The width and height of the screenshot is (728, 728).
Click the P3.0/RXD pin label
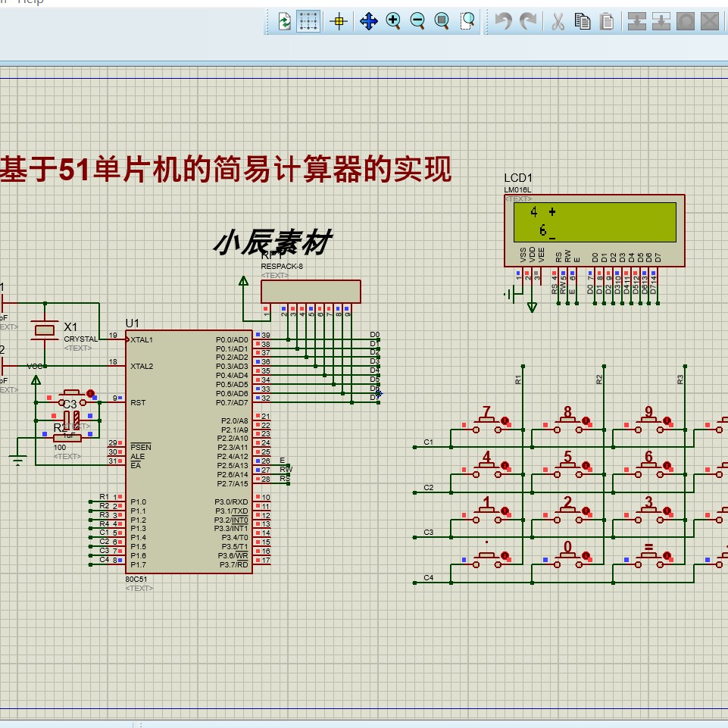tap(231, 502)
